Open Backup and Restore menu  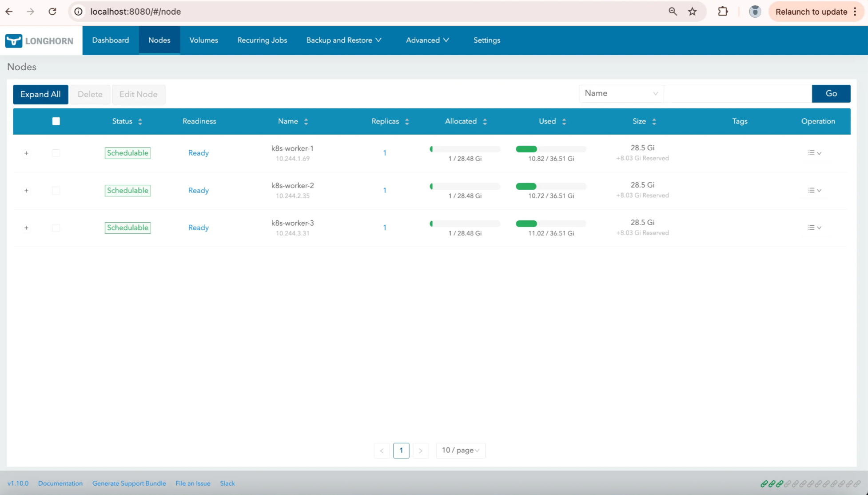[343, 40]
